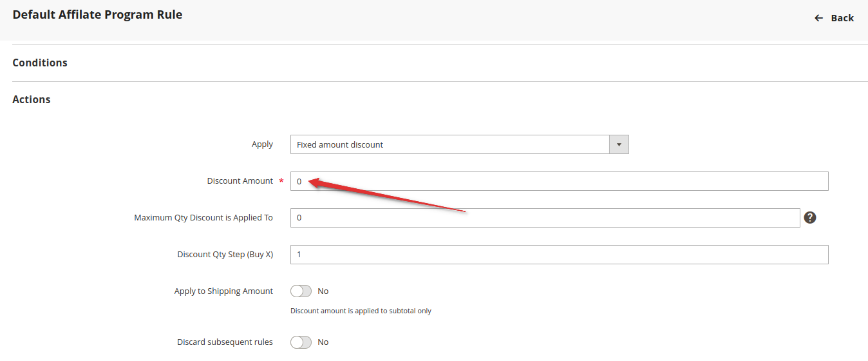Select the Fixed amount discount combo box text
Viewport: 868px width, 361px height.
[x=340, y=144]
